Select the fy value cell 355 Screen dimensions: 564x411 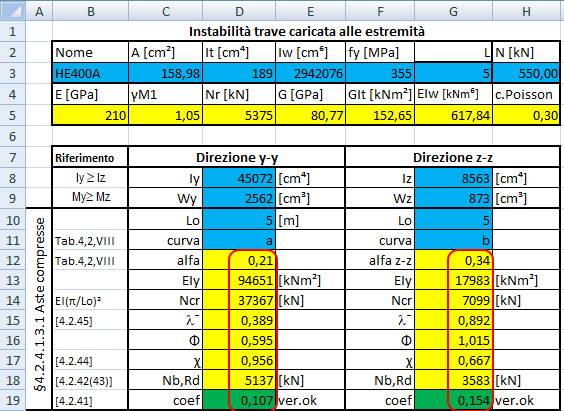(380, 73)
